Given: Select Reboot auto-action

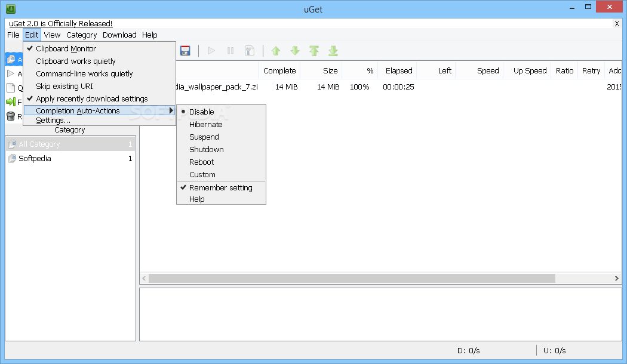Looking at the screenshot, I should point(221,162).
